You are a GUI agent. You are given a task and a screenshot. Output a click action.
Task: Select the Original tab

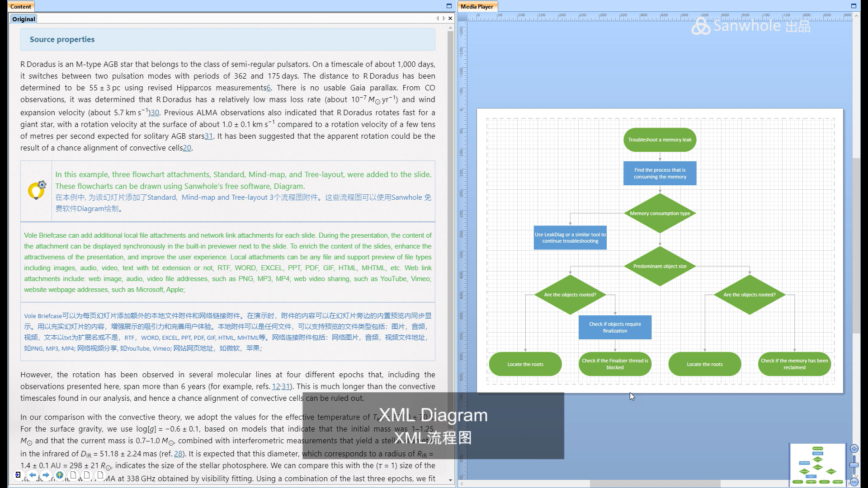pos(24,19)
